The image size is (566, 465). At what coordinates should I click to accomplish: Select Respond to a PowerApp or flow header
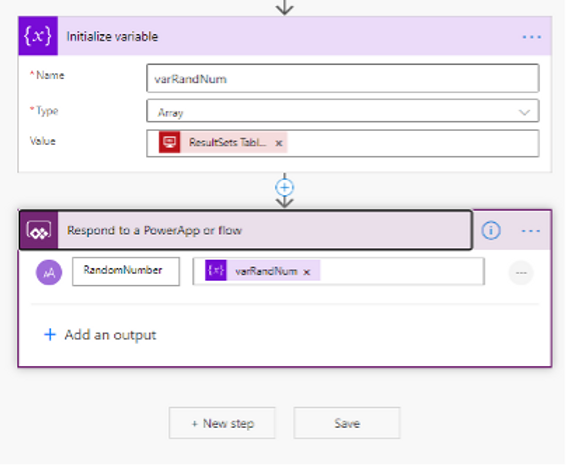pos(245,230)
